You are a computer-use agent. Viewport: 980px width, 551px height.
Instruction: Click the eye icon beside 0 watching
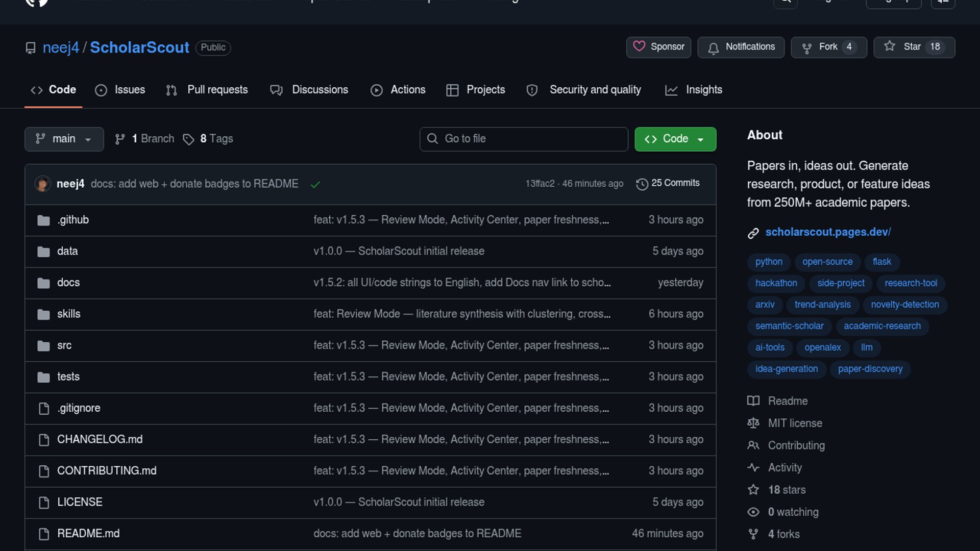pos(753,512)
